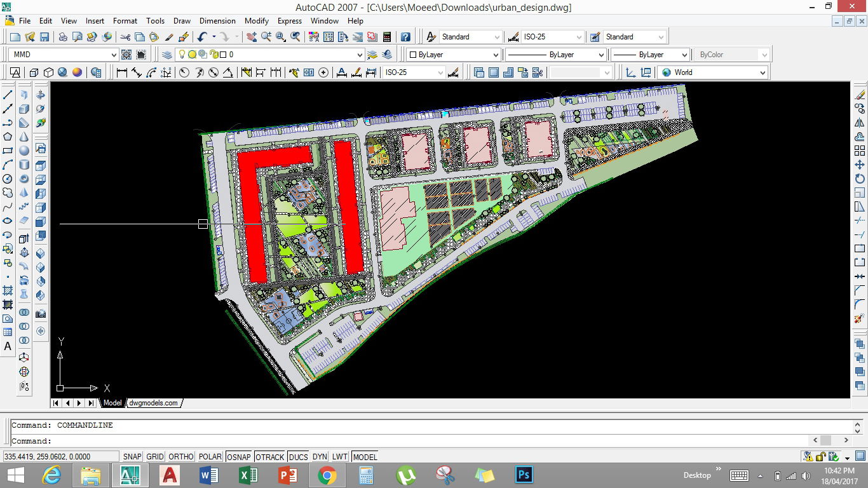
Task: Click inside the command line input field
Action: [x=254, y=440]
